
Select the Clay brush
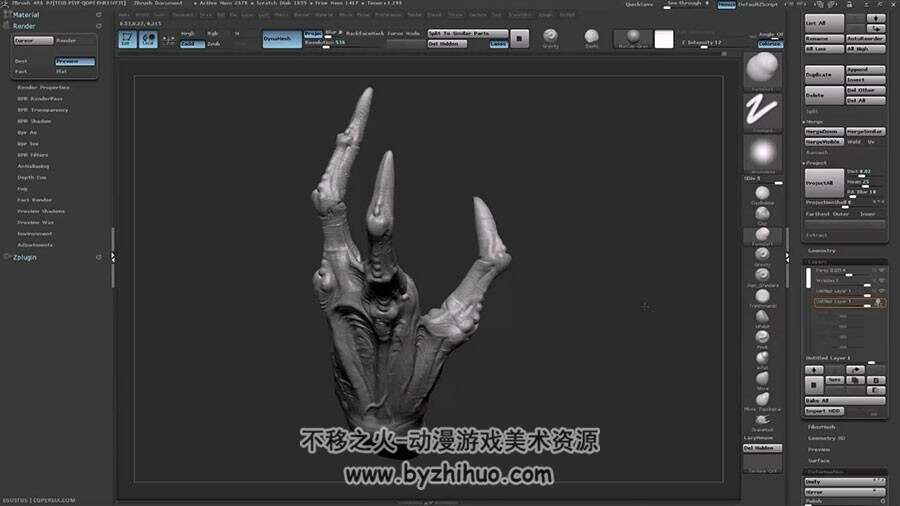point(762,214)
